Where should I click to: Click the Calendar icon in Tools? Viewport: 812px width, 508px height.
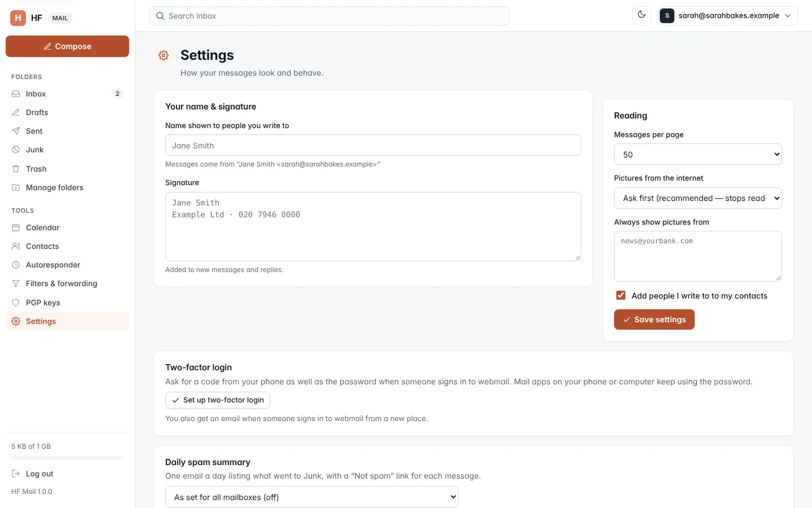pos(16,227)
